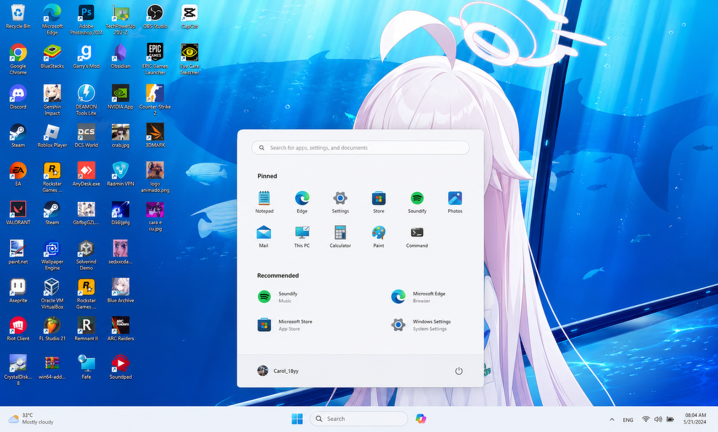Click the volume speaker tray icon
718x432 pixels.
tap(658, 419)
